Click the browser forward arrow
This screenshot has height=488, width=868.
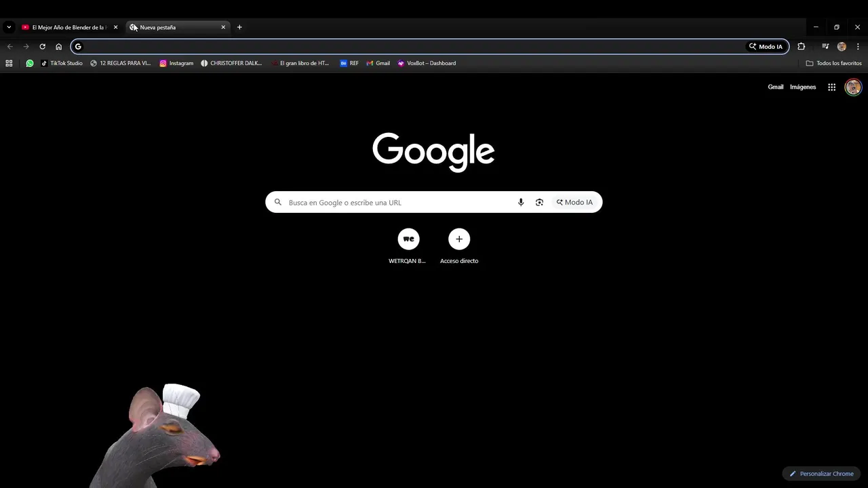(26, 47)
